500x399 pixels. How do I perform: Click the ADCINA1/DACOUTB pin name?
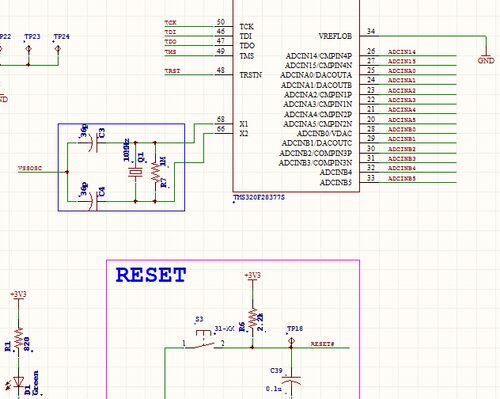click(x=316, y=85)
